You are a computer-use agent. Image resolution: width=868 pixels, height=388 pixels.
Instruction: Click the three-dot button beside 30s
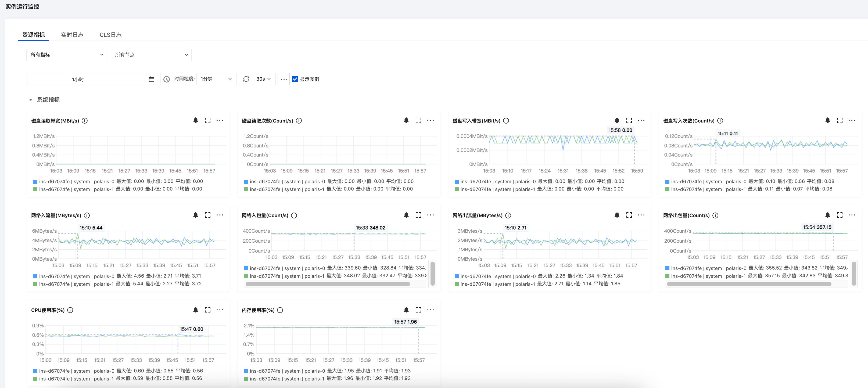click(x=284, y=79)
